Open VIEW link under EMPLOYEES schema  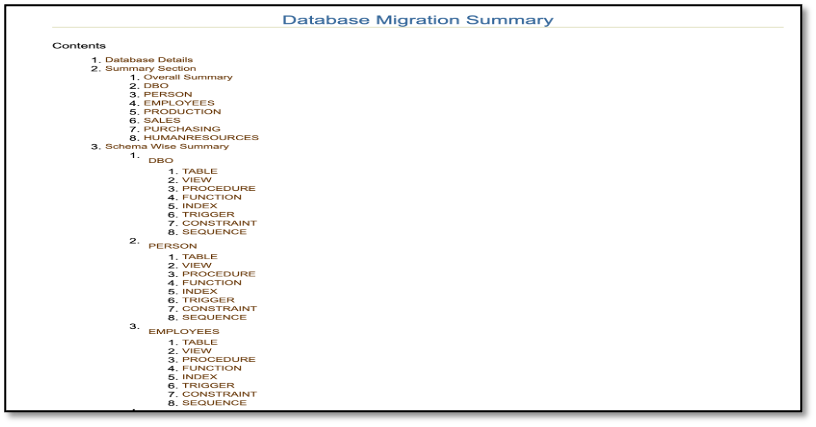pyautogui.click(x=197, y=351)
